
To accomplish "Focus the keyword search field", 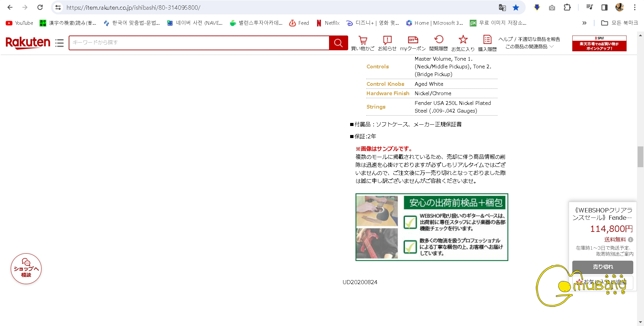I will click(199, 43).
